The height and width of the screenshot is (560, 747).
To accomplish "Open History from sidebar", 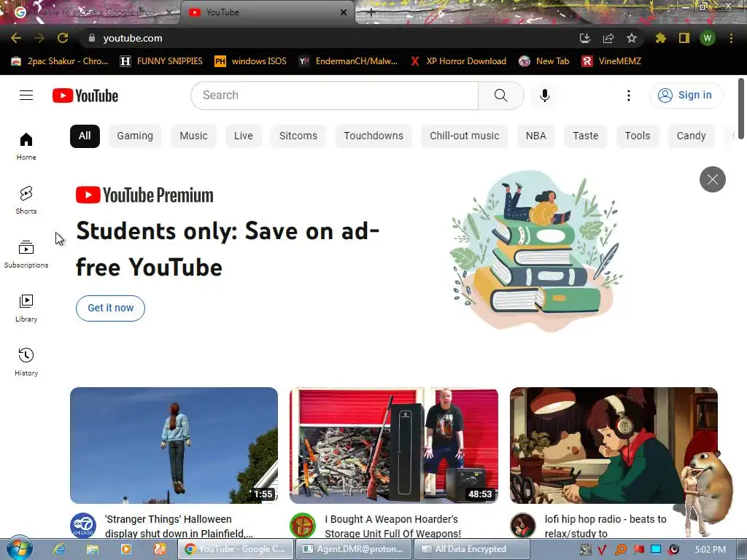I will click(x=26, y=362).
